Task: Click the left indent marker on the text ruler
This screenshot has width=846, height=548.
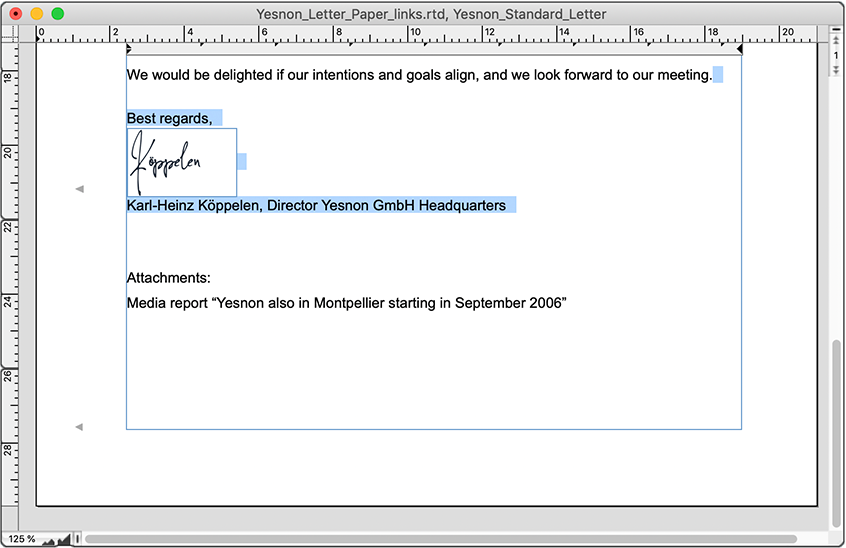Action: point(128,49)
